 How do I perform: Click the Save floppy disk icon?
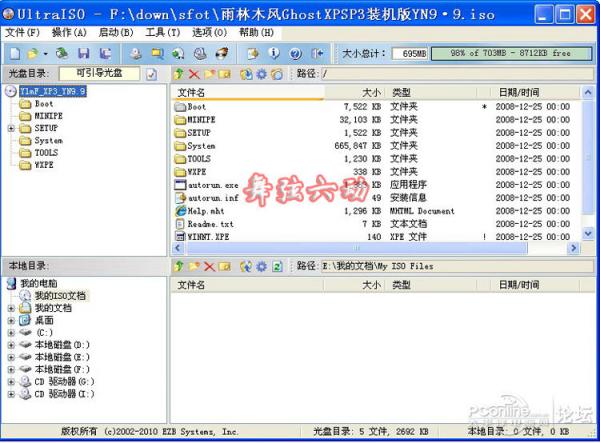tap(83, 54)
